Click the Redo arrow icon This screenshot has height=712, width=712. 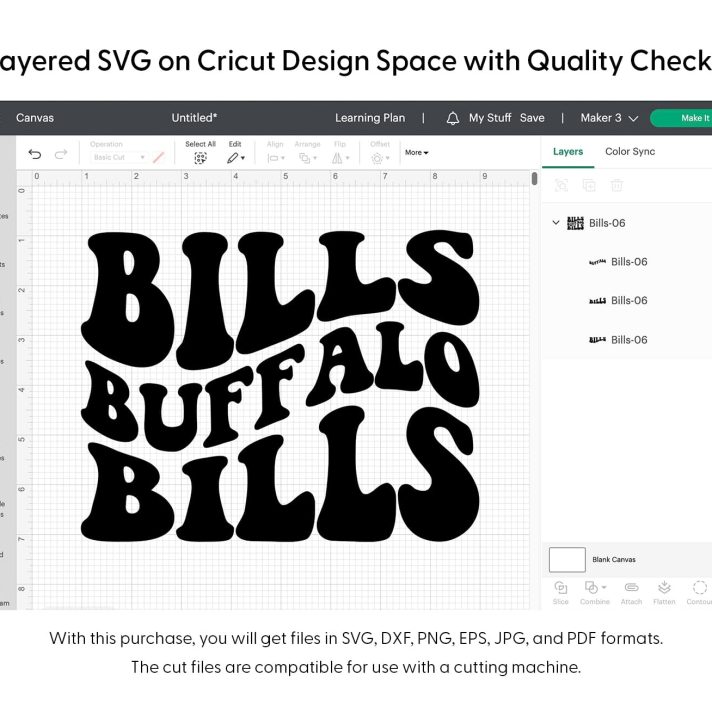[x=61, y=154]
